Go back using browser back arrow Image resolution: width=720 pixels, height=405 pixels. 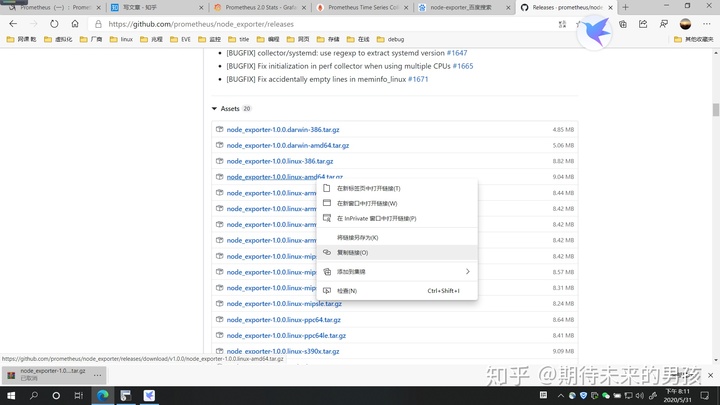tap(13, 24)
